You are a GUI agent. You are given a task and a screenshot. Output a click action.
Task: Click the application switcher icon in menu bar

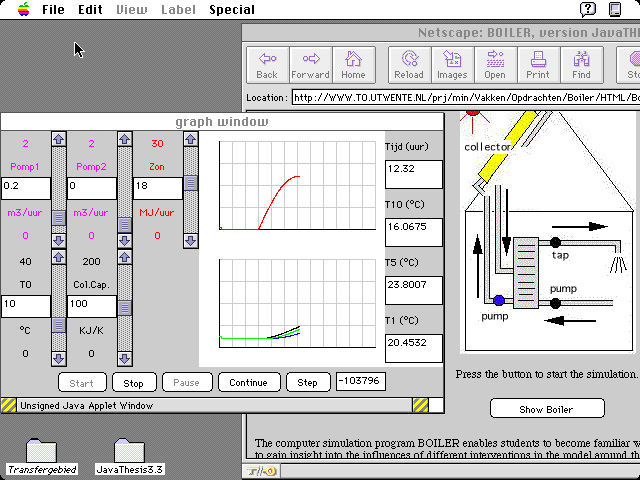click(x=615, y=9)
